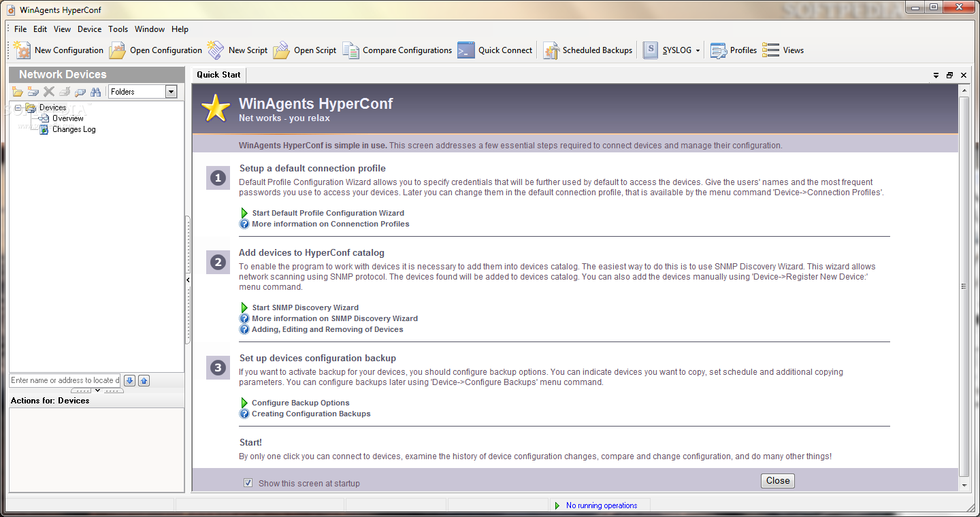Click green arrow beside Configure Backup Options
Viewport: 980px width, 517px height.
[244, 403]
